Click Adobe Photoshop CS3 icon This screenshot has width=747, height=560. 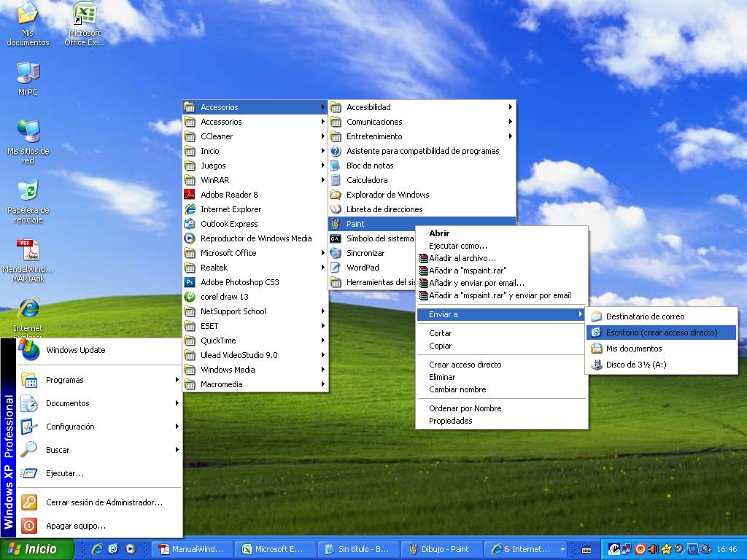click(x=190, y=282)
